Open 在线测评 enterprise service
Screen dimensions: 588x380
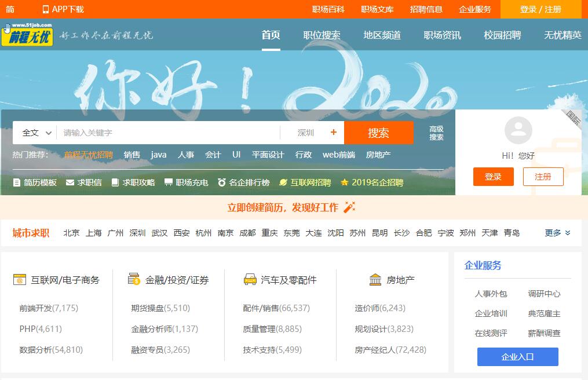click(x=491, y=333)
